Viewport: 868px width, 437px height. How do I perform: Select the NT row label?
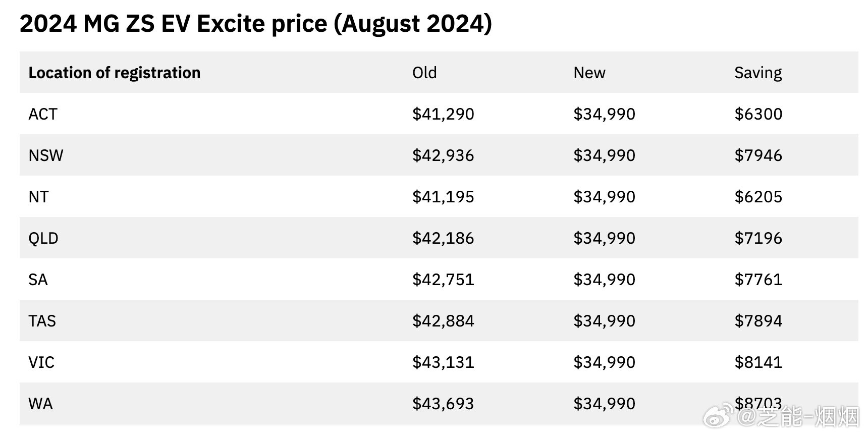tap(38, 197)
